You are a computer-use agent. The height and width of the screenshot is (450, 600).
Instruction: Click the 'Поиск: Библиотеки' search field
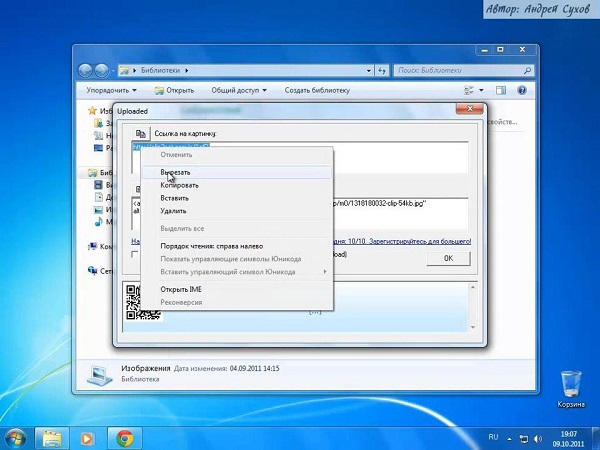(450, 71)
